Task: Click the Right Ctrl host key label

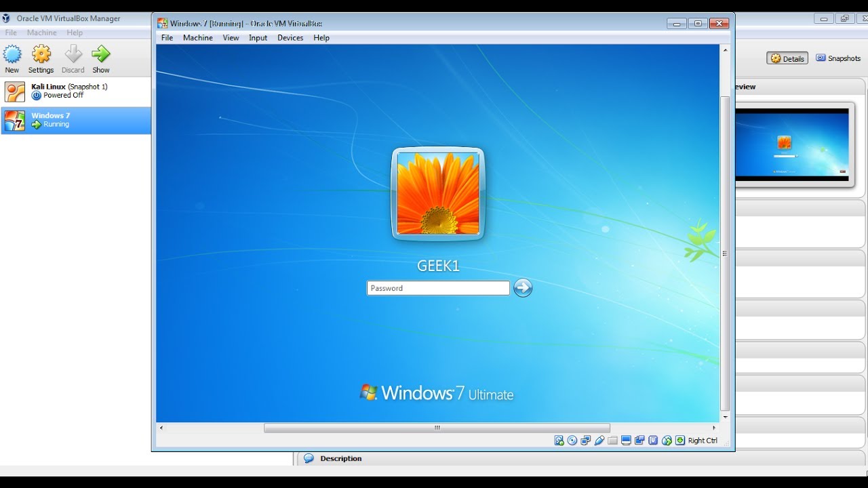Action: (x=703, y=441)
